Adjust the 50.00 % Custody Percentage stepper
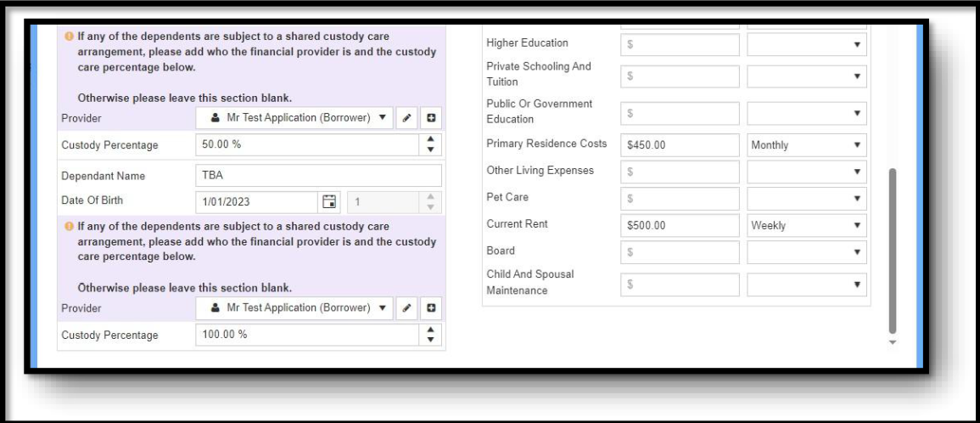Viewport: 980px width, 423px height. (430, 144)
